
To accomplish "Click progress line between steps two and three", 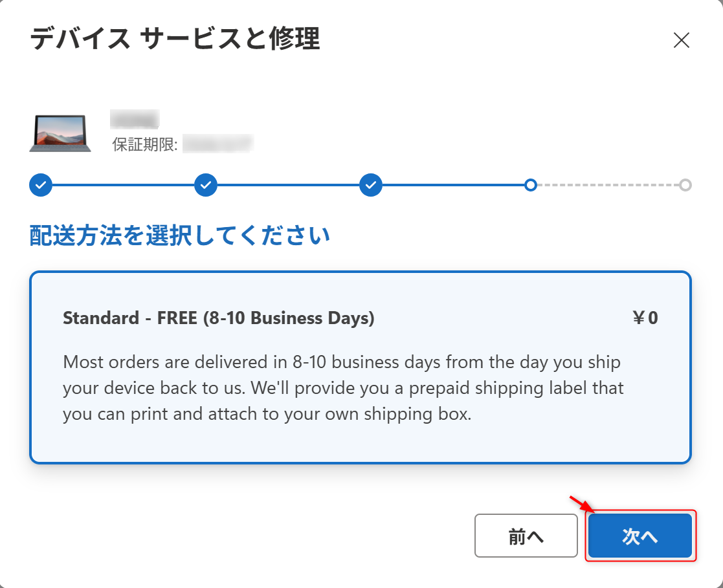I will click(x=288, y=185).
